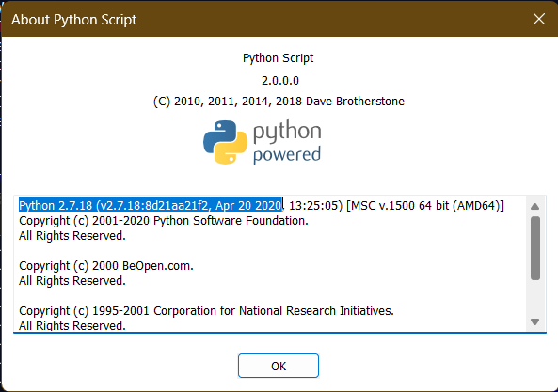This screenshot has height=392, width=558.
Task: Click the highlighted Python 2.7.18 version text
Action: pos(151,206)
